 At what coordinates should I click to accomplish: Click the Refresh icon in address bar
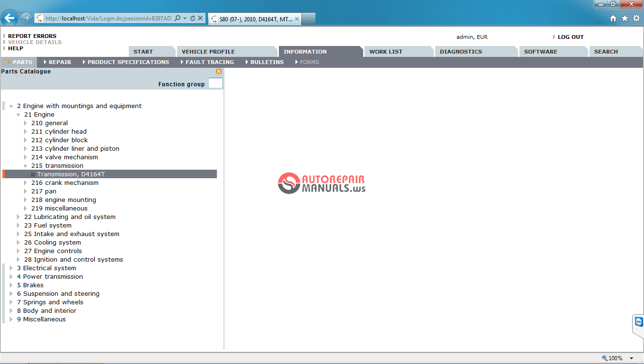[192, 18]
